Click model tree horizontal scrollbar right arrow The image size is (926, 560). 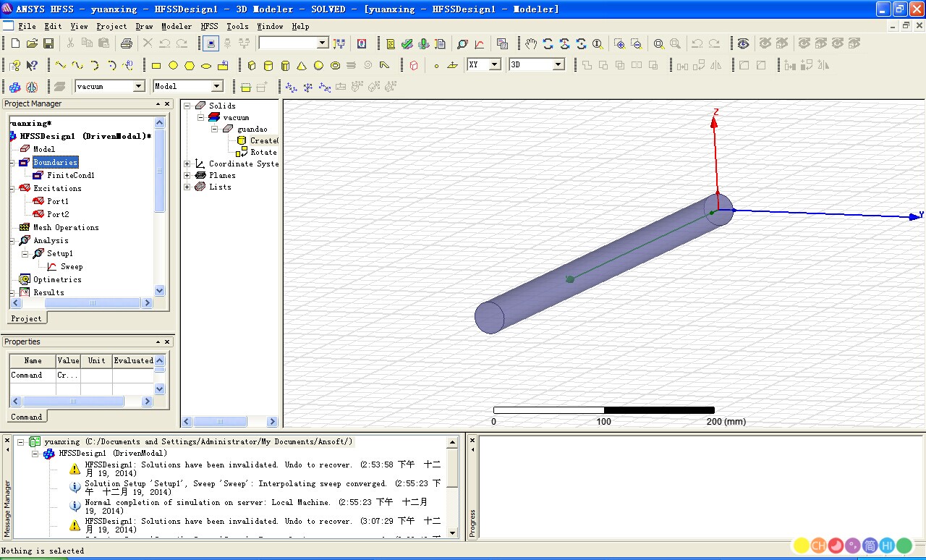[x=273, y=422]
